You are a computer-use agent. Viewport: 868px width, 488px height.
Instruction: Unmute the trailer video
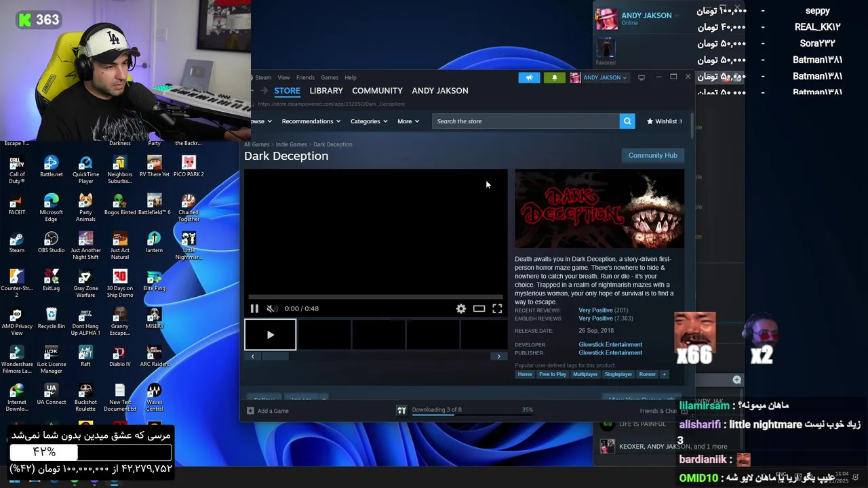[271, 308]
